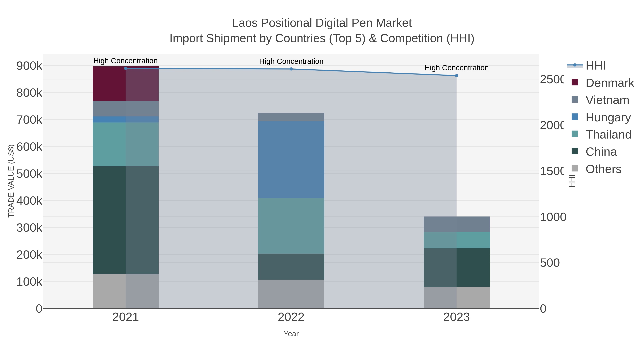Click the Hungary blue legend swatch

click(x=575, y=117)
